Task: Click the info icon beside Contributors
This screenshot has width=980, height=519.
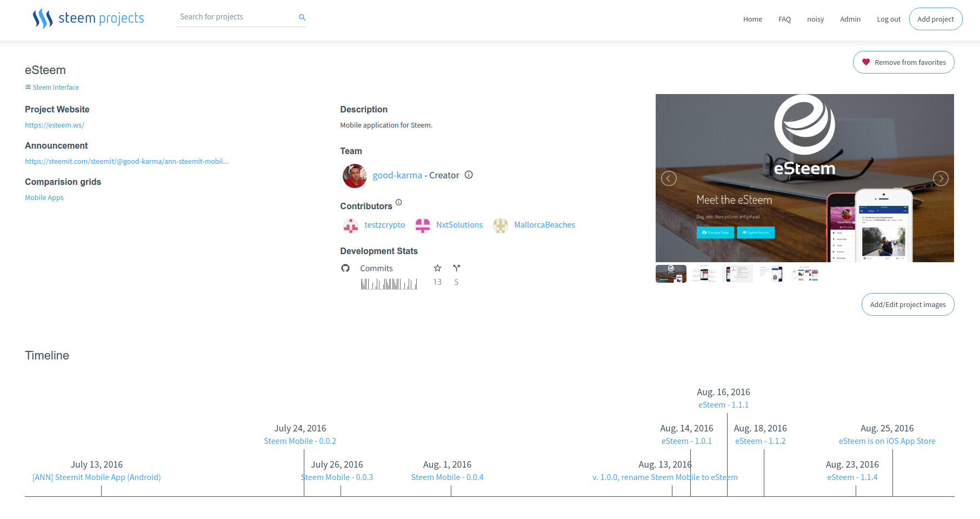Action: [398, 202]
